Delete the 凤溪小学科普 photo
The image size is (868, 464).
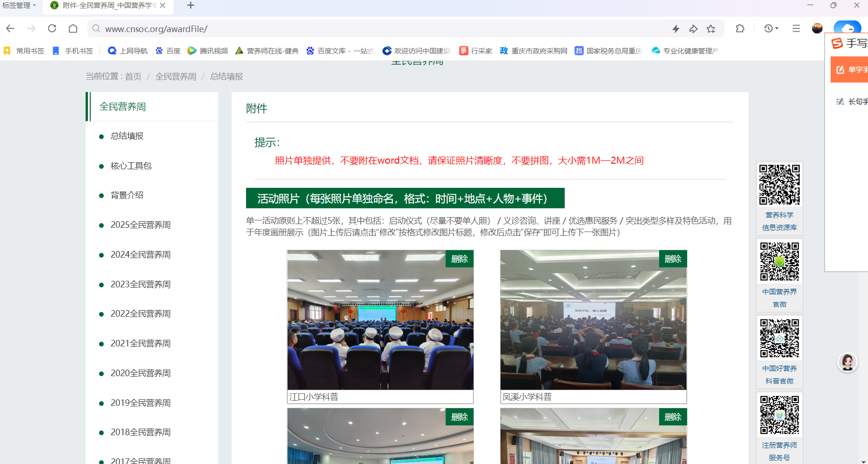[673, 259]
